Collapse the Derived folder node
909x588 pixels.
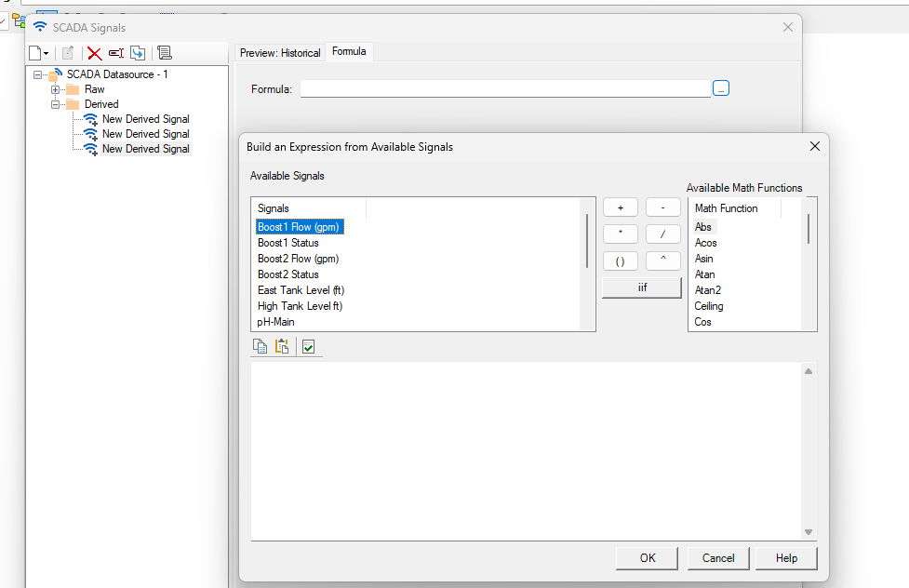tap(56, 104)
